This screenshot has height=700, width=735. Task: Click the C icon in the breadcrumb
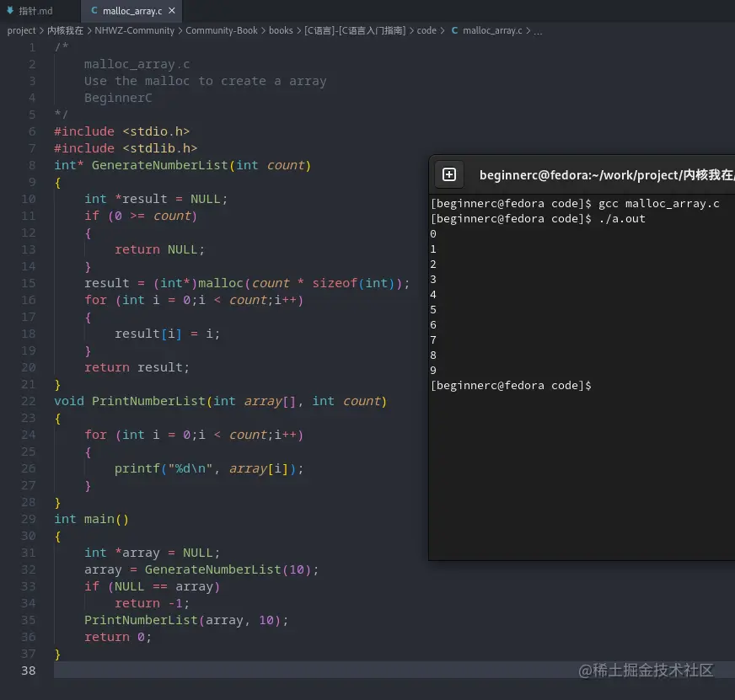(454, 30)
